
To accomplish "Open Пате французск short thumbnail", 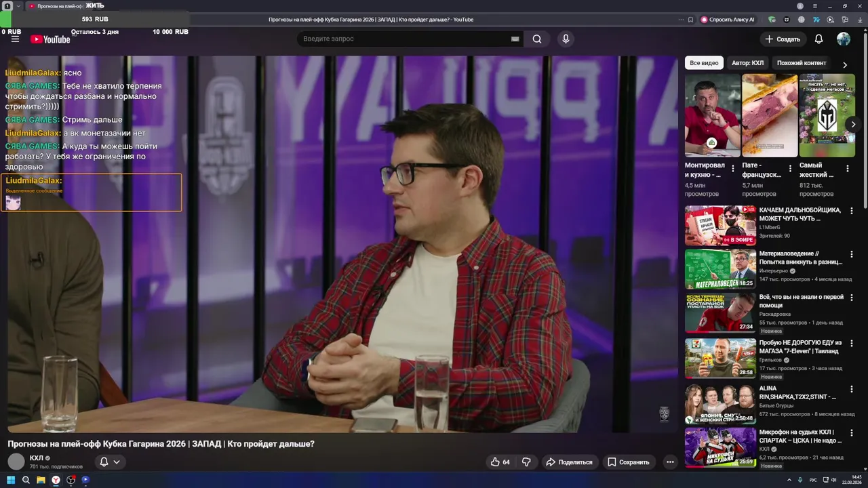I will (770, 115).
